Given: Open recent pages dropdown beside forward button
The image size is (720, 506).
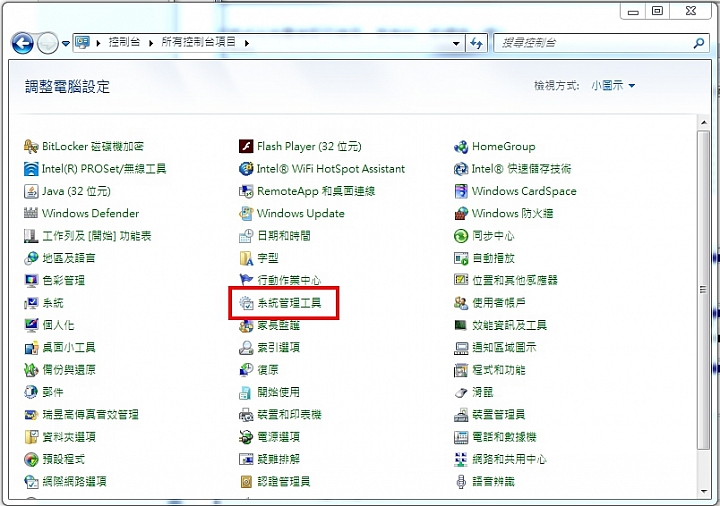Looking at the screenshot, I should pyautogui.click(x=66, y=44).
